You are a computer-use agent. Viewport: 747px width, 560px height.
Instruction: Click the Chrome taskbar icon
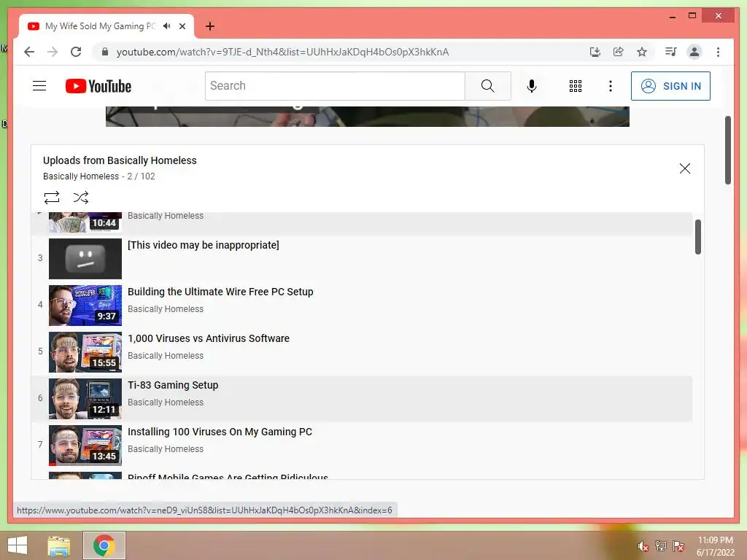tap(104, 545)
